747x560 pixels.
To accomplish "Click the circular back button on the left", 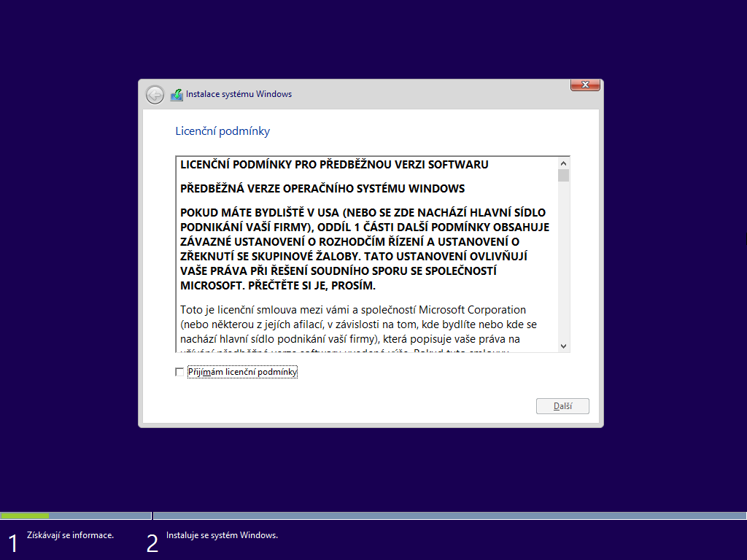I will coord(154,94).
